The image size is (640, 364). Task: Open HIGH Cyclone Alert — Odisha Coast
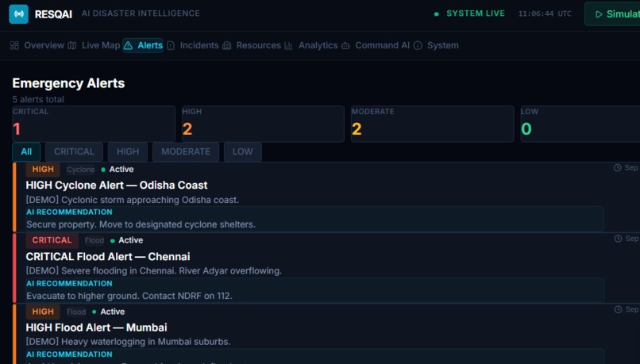tap(117, 185)
